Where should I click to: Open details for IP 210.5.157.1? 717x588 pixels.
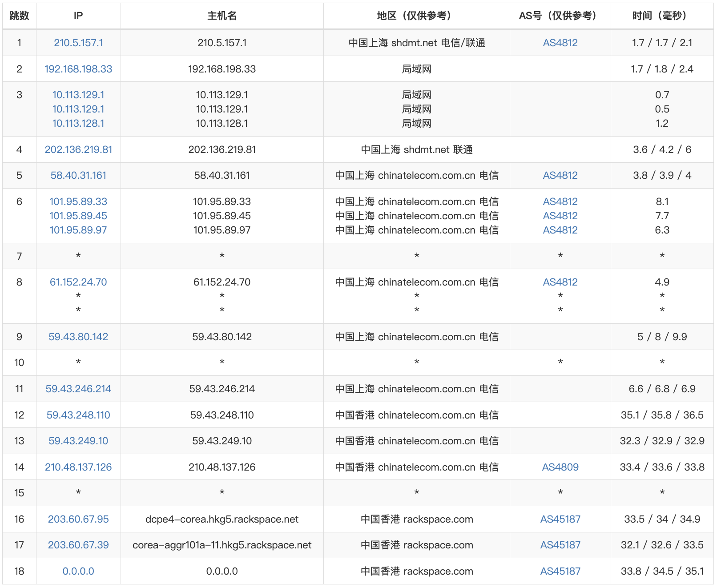tap(78, 43)
